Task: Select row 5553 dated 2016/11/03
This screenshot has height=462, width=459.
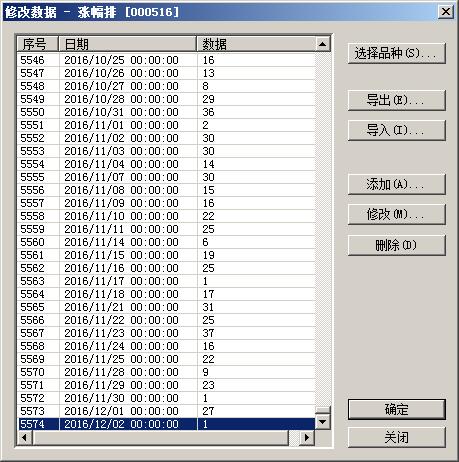Action: coord(166,151)
